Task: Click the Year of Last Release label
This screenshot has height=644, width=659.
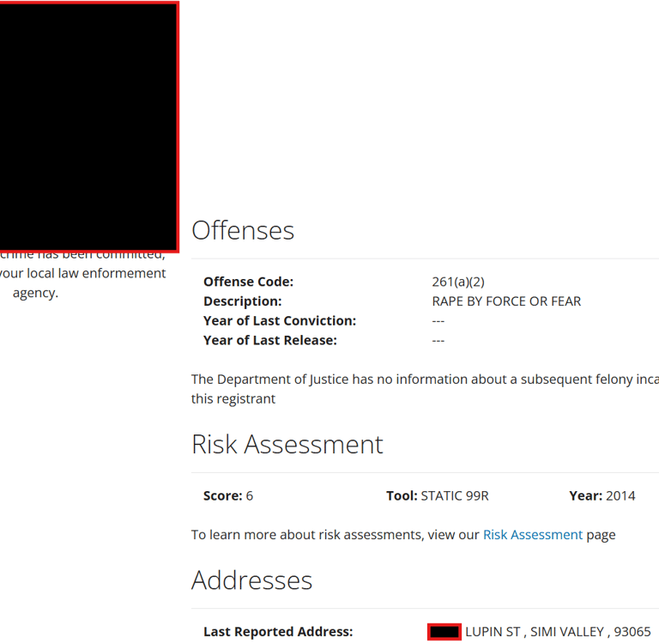Action: click(270, 340)
